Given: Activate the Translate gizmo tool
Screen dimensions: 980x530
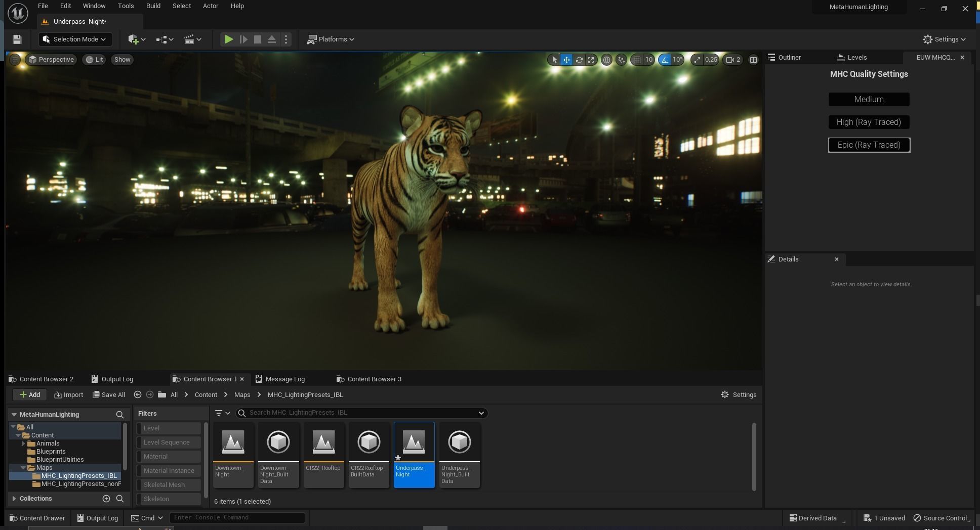Looking at the screenshot, I should coord(566,60).
